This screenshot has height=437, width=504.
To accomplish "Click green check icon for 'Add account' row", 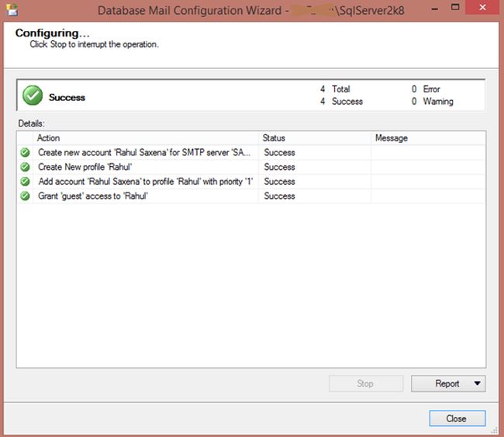I will pos(25,182).
